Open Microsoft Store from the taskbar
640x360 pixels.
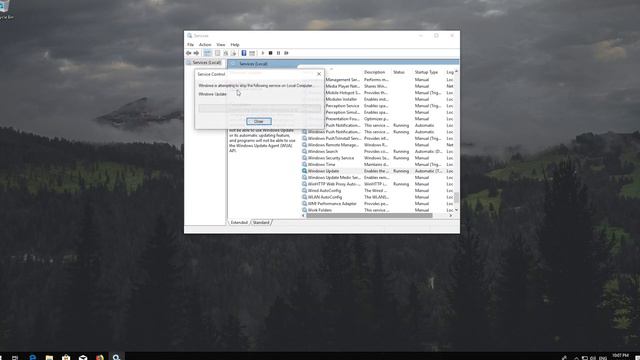click(x=66, y=357)
